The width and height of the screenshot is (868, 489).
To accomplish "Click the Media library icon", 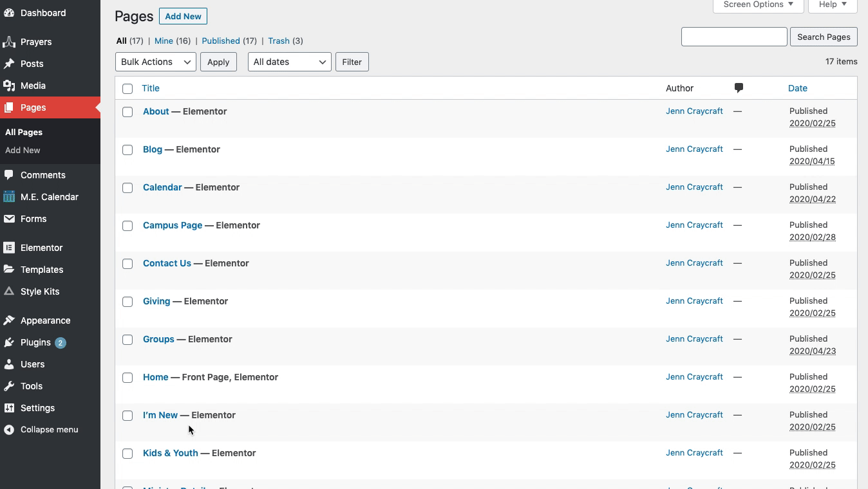I will [9, 86].
